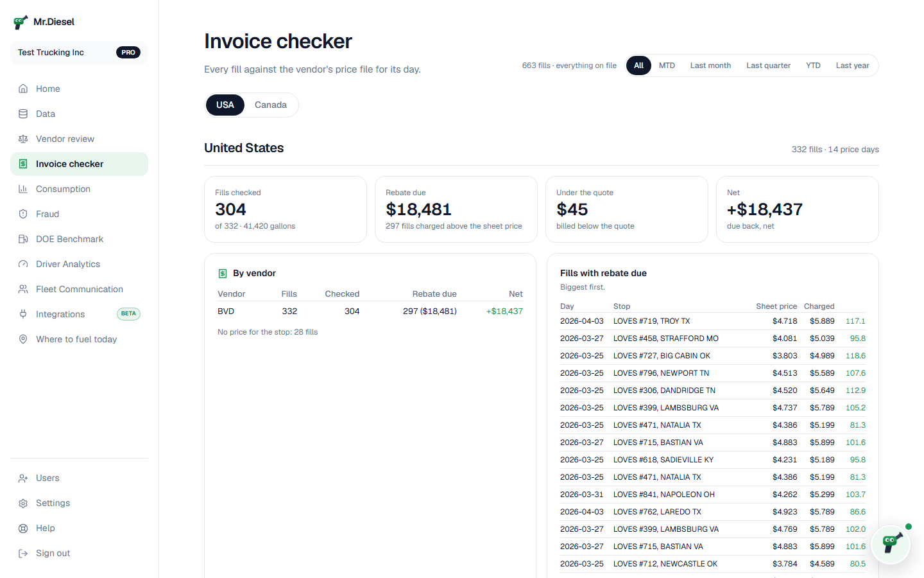Click the LOVES #458, STRAFFORD MO row
This screenshot has height=578, width=924.
coord(713,338)
